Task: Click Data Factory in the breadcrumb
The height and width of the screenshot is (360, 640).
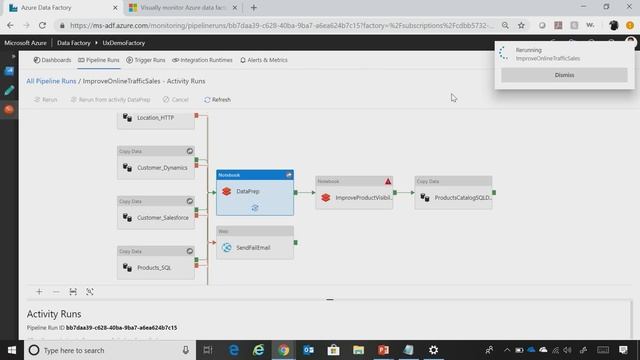Action: pyautogui.click(x=73, y=43)
